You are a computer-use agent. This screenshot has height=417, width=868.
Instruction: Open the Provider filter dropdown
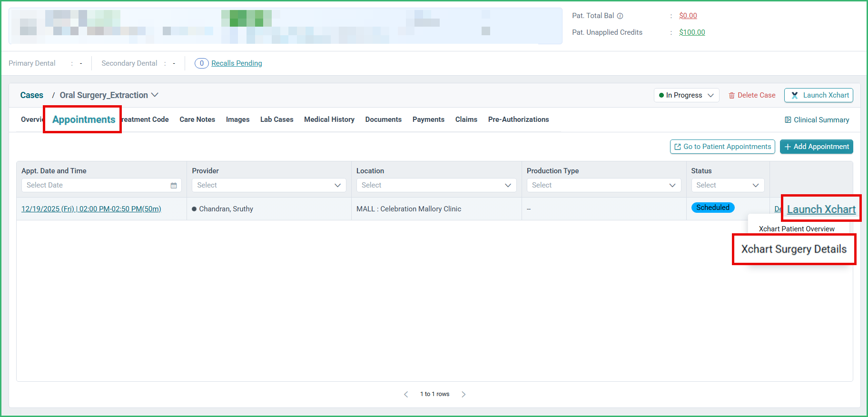click(x=269, y=185)
